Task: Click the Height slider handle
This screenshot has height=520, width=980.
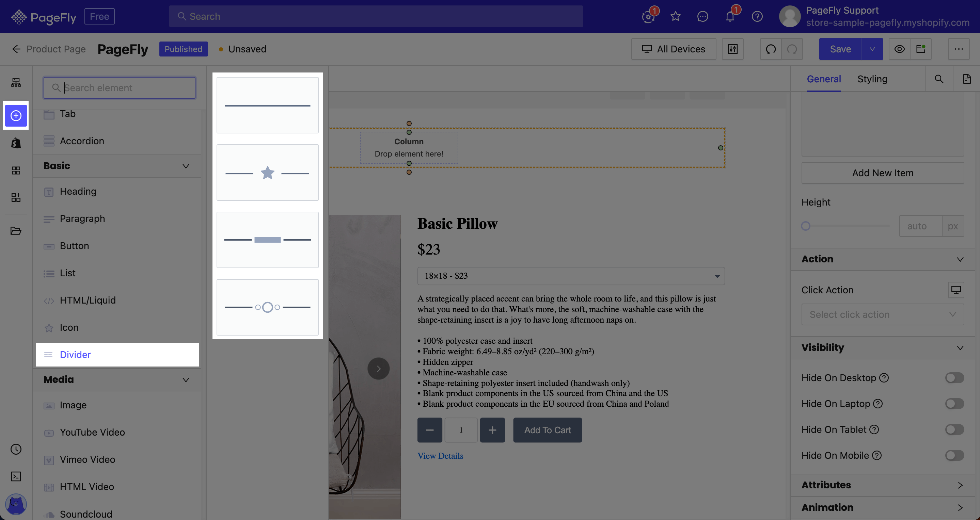Action: tap(805, 226)
